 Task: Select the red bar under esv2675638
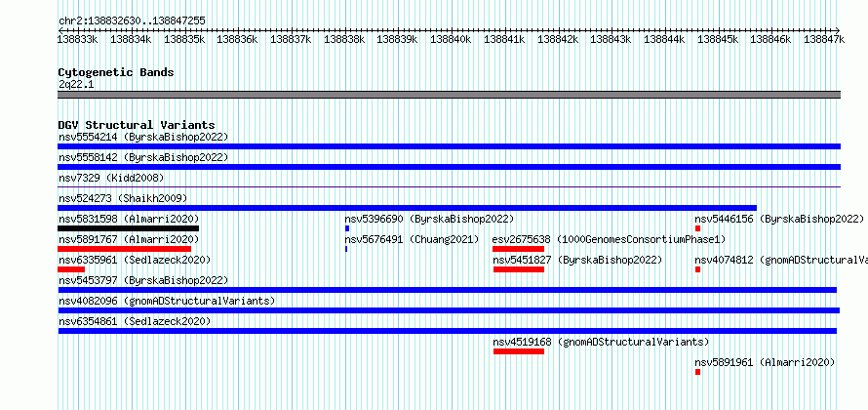point(518,249)
